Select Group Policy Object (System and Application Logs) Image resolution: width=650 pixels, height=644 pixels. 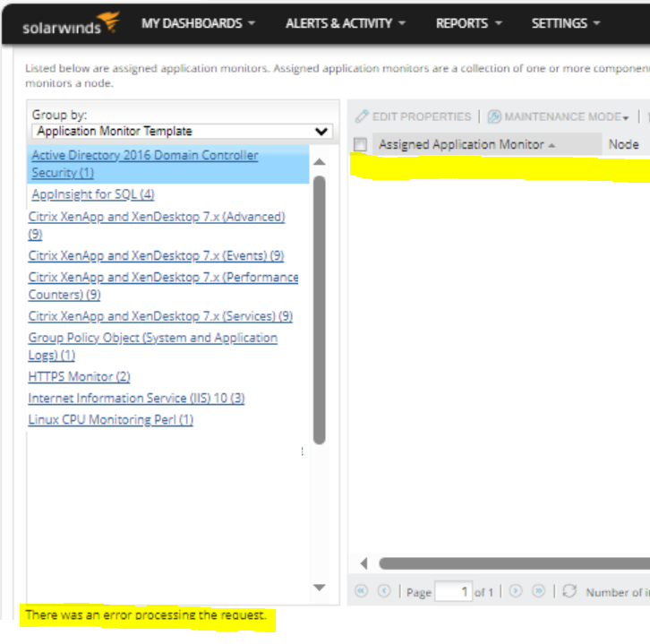click(152, 347)
